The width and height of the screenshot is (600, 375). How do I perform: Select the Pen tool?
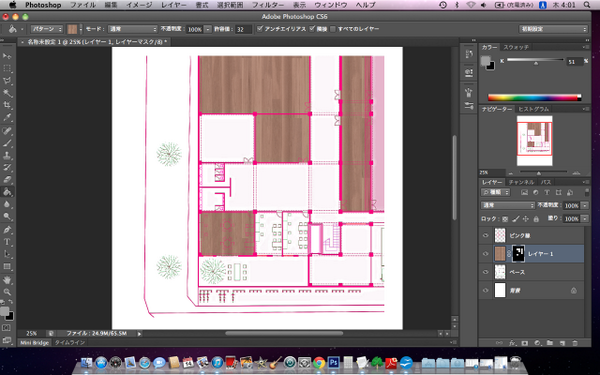point(7,230)
